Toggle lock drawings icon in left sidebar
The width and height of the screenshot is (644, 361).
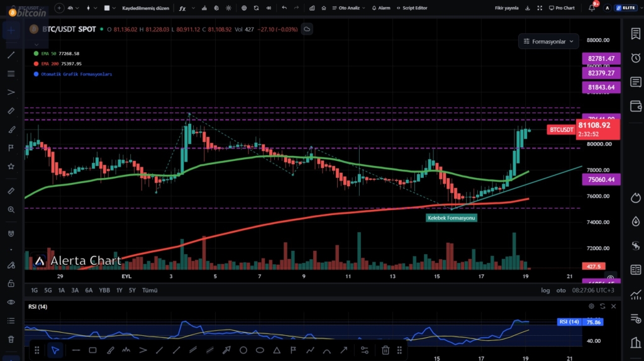[x=11, y=284]
